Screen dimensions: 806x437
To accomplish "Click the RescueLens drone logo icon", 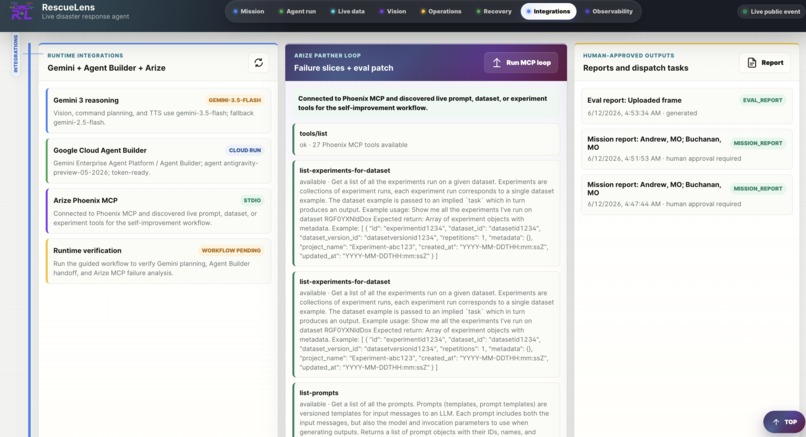I will coord(21,11).
